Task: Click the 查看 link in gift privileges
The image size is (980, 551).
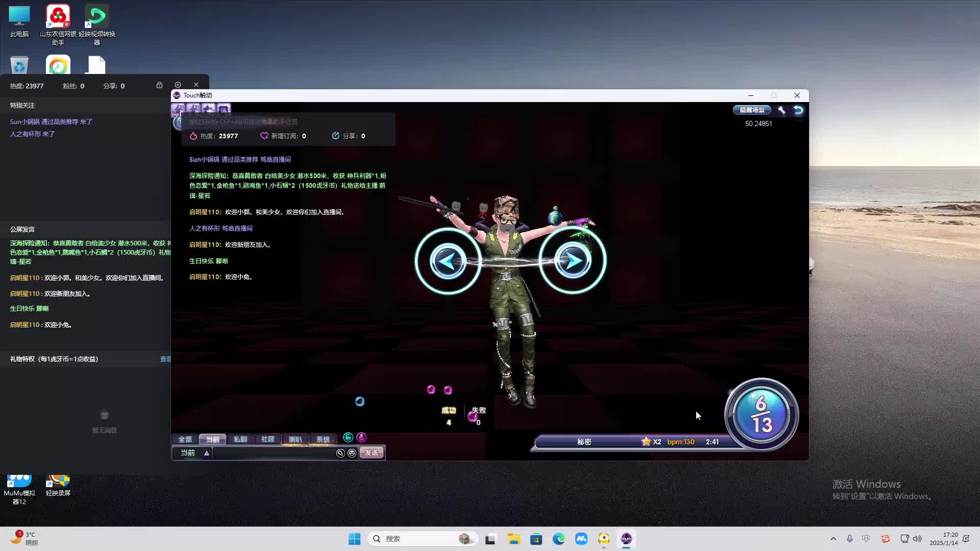Action: point(165,359)
